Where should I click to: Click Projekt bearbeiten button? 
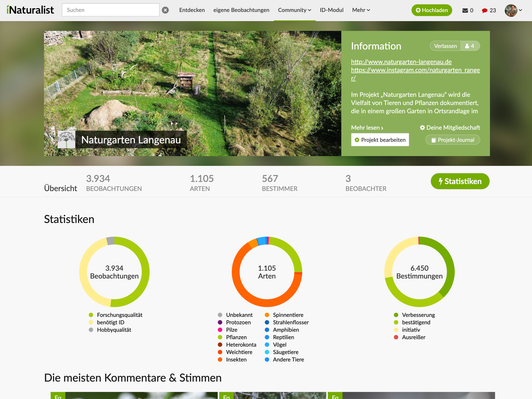point(380,140)
